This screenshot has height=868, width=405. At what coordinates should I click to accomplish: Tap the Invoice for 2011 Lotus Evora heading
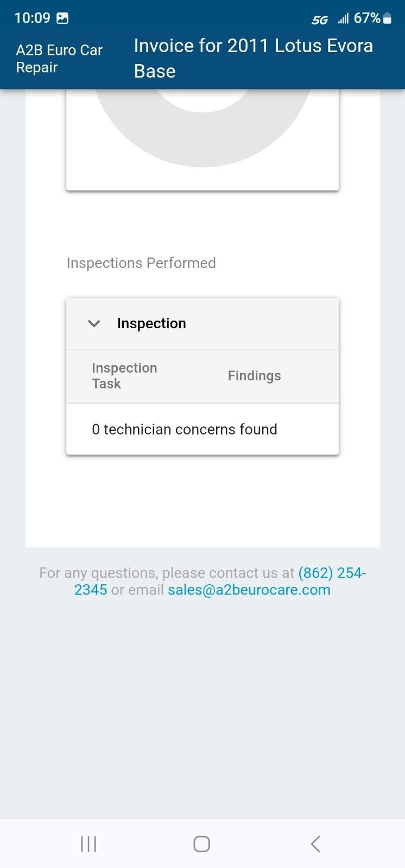tap(253, 58)
